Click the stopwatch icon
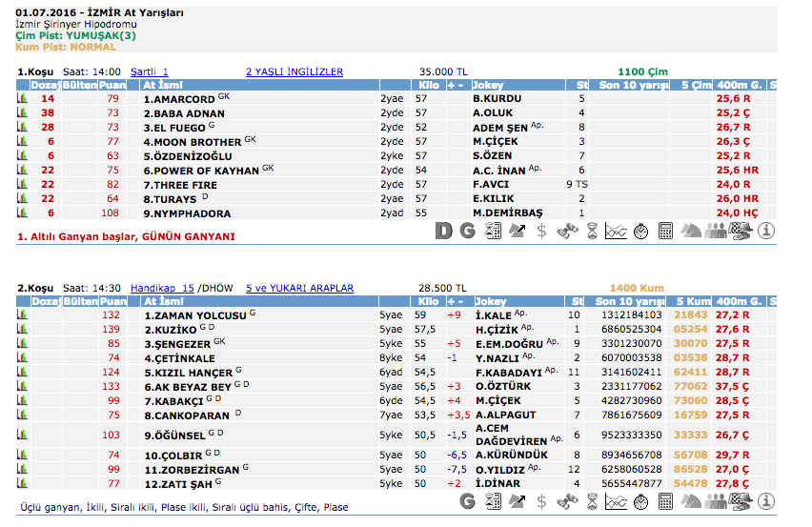The height and width of the screenshot is (527, 812). click(x=640, y=231)
